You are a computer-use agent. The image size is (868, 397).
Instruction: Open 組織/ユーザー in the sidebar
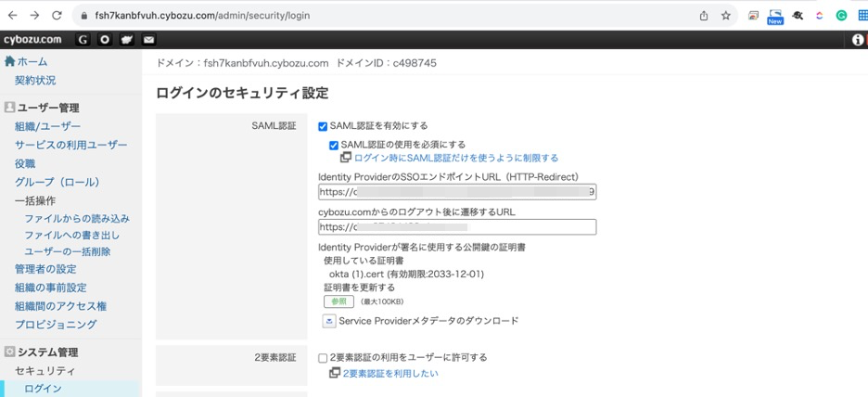tap(47, 126)
